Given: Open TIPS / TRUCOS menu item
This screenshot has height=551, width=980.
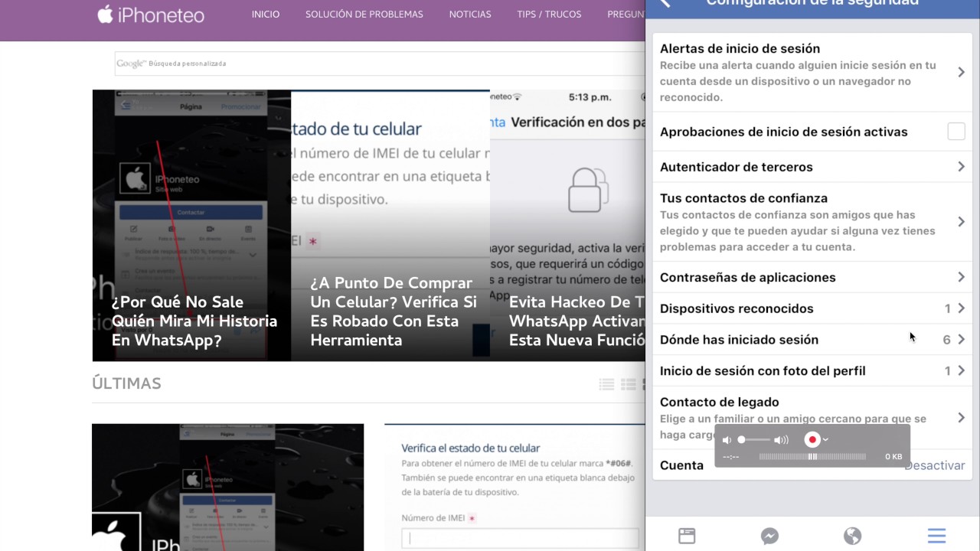Looking at the screenshot, I should (x=549, y=14).
